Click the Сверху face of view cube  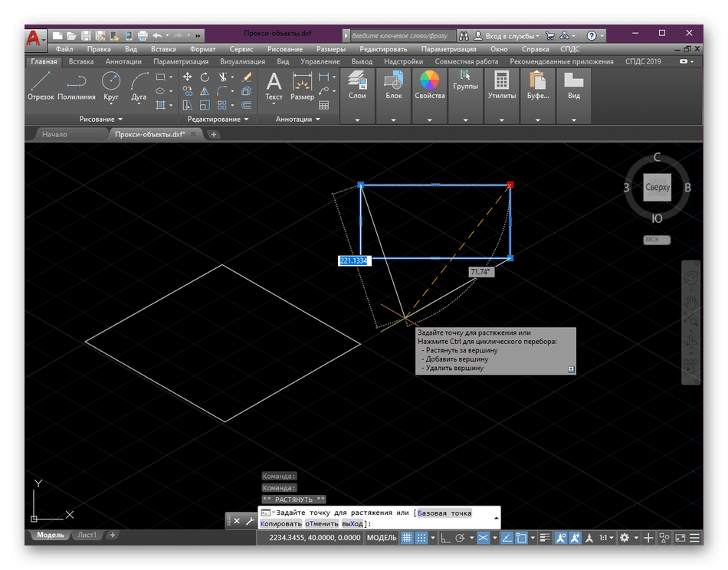click(657, 188)
